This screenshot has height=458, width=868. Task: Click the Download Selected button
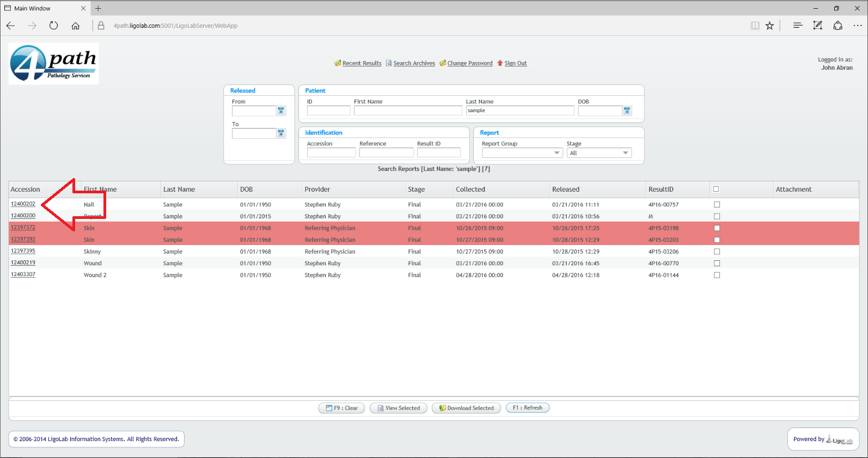(x=466, y=408)
